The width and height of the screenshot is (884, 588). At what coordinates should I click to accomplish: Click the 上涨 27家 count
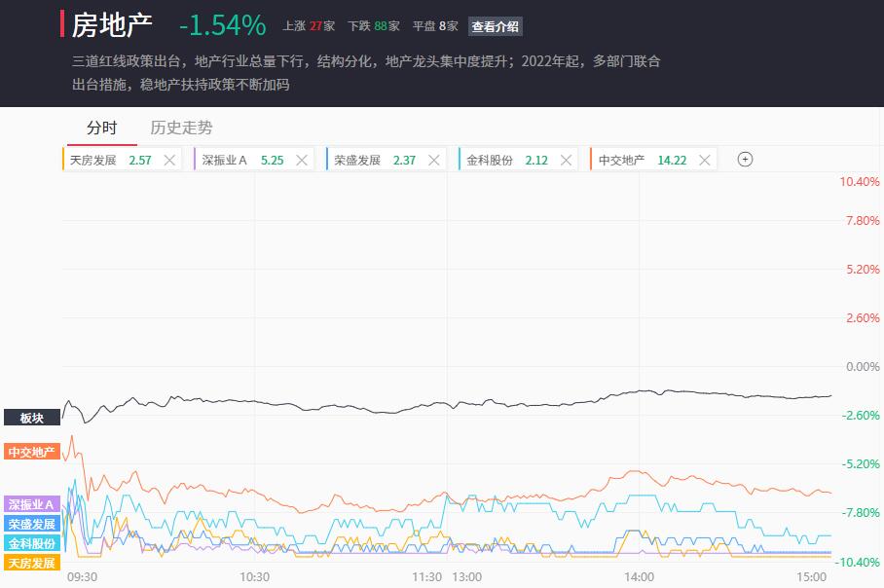[309, 26]
